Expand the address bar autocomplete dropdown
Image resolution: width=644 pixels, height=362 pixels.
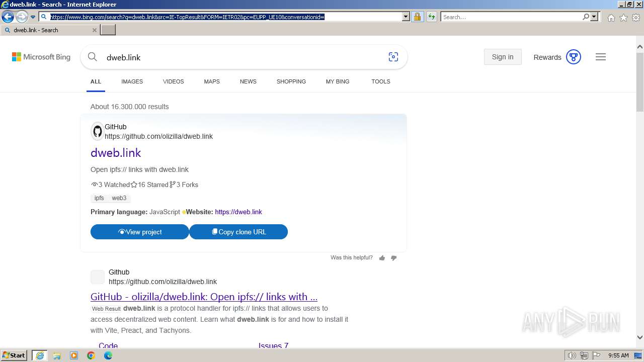point(406,17)
